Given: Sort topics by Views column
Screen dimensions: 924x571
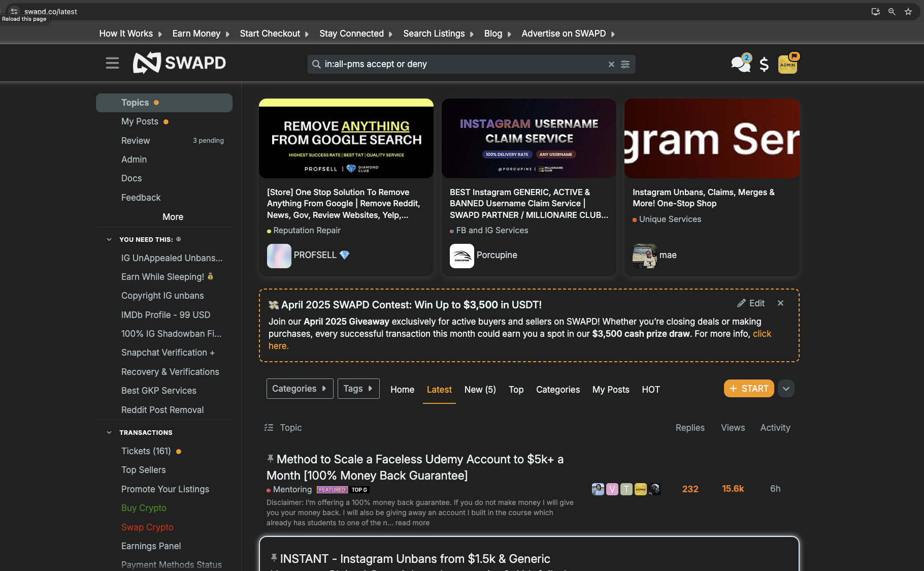Looking at the screenshot, I should coord(733,428).
